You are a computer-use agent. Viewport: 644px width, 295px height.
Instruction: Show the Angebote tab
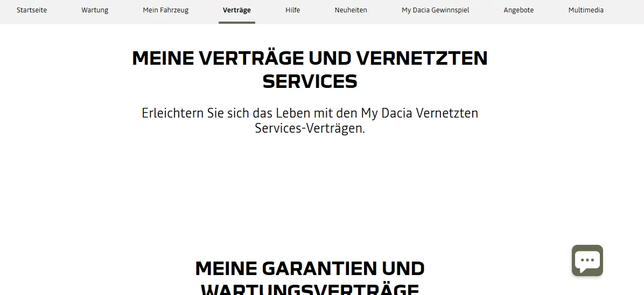coord(519,10)
